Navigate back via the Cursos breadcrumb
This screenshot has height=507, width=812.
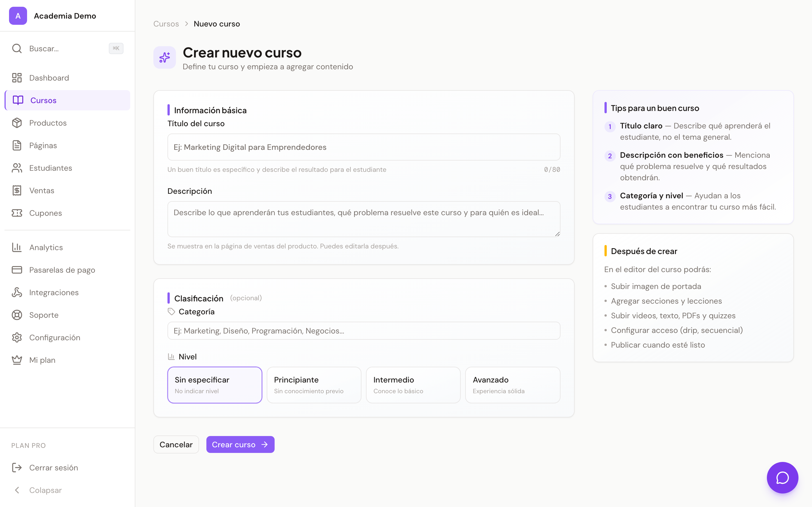tap(166, 23)
